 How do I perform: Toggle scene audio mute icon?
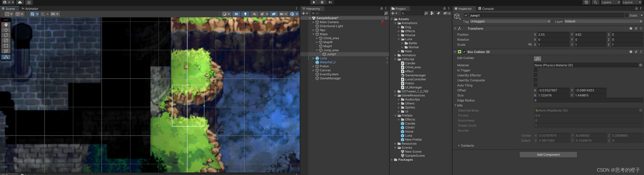coord(254,14)
